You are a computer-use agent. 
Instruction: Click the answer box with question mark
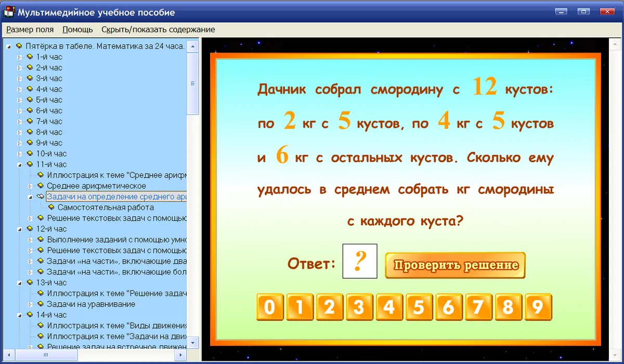click(x=360, y=261)
